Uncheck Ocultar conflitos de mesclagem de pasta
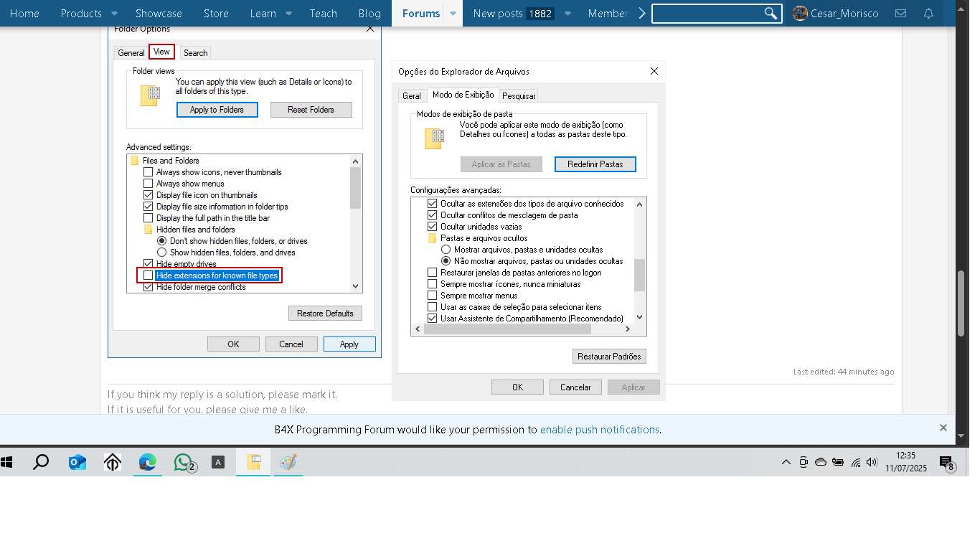The image size is (980, 551). point(433,215)
